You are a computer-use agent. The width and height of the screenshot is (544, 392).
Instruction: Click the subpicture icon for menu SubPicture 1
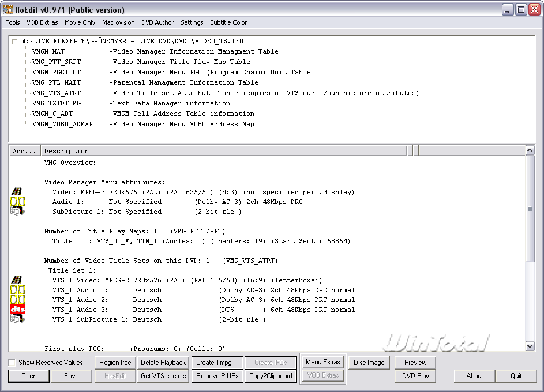[17, 212]
